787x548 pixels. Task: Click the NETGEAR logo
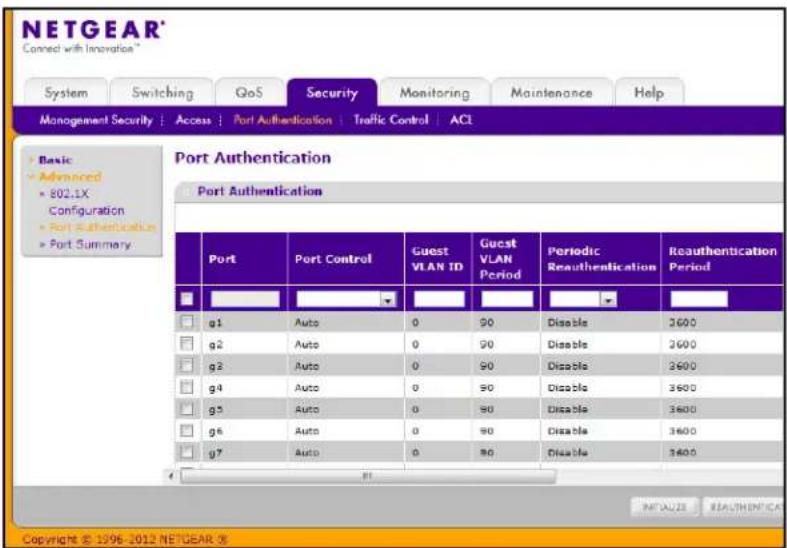[x=92, y=30]
